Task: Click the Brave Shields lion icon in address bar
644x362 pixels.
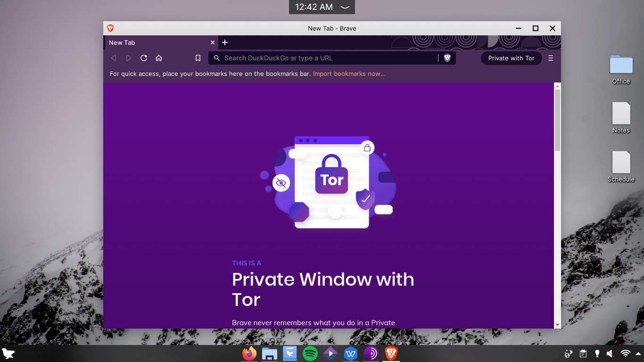Action: click(x=447, y=58)
